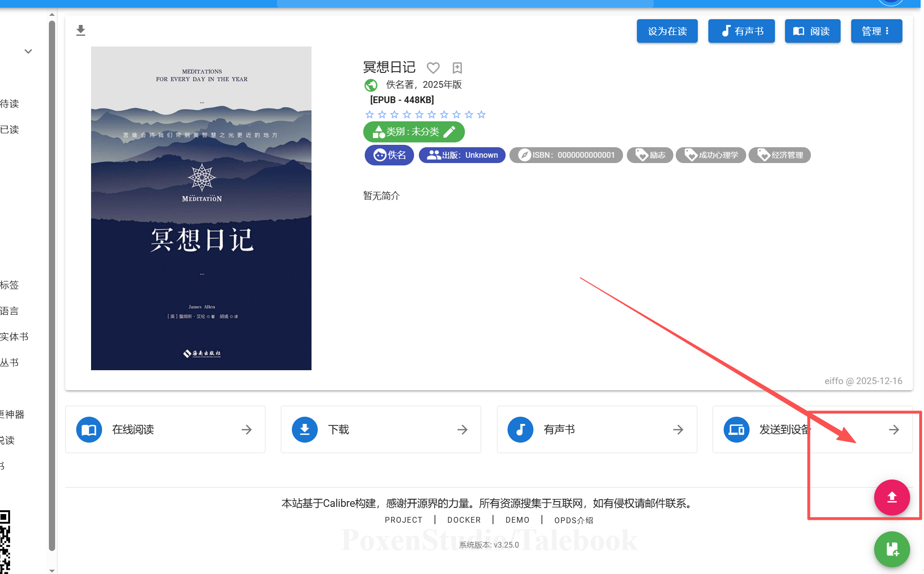Select 标签 in the sidebar
The width and height of the screenshot is (924, 574).
coord(10,285)
